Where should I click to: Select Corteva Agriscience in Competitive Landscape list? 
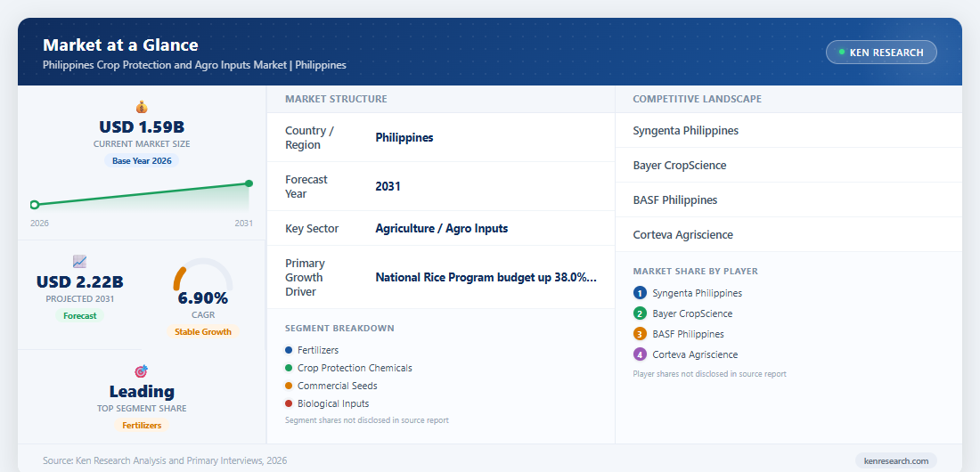[788, 234]
